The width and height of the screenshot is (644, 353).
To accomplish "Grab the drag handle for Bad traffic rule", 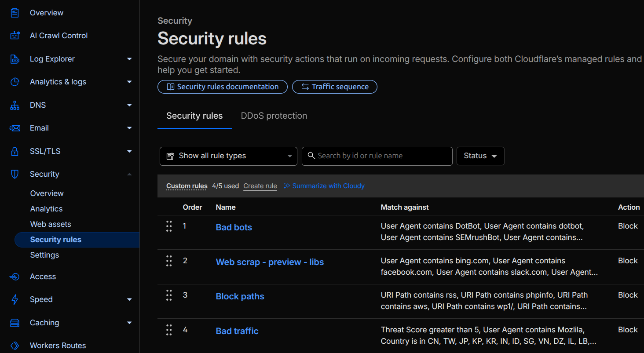I will [x=169, y=330].
